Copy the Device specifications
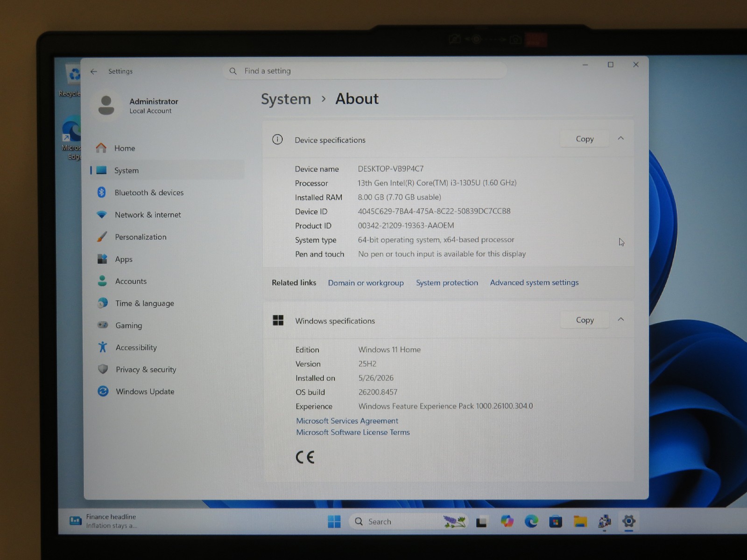The image size is (747, 560). point(585,139)
